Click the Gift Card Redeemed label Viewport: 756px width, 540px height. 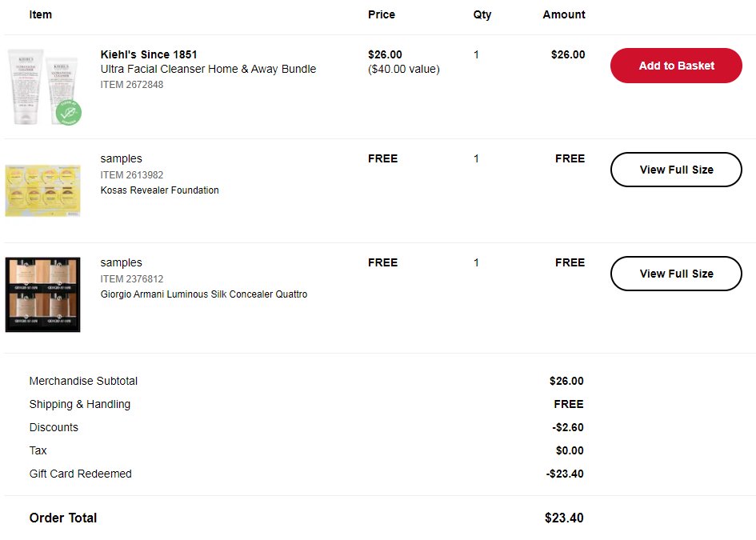(81, 474)
